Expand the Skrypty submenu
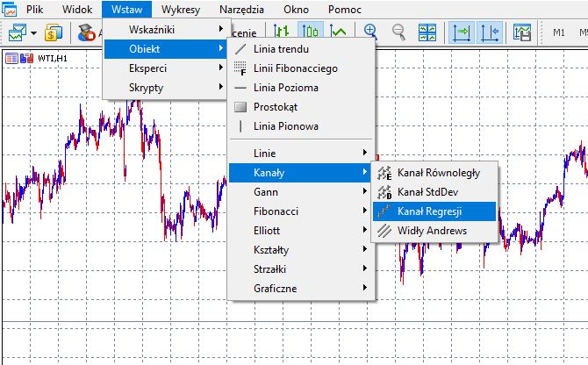588x365 pixels. tap(165, 88)
